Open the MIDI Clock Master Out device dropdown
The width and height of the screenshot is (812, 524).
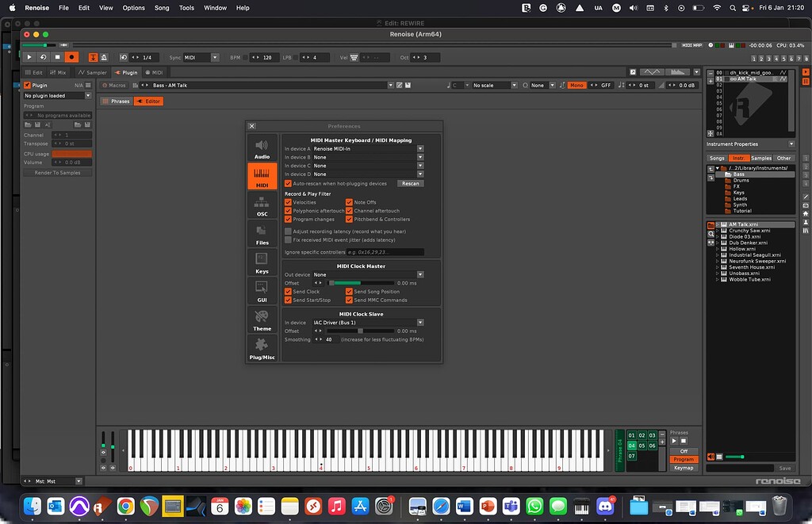point(368,274)
